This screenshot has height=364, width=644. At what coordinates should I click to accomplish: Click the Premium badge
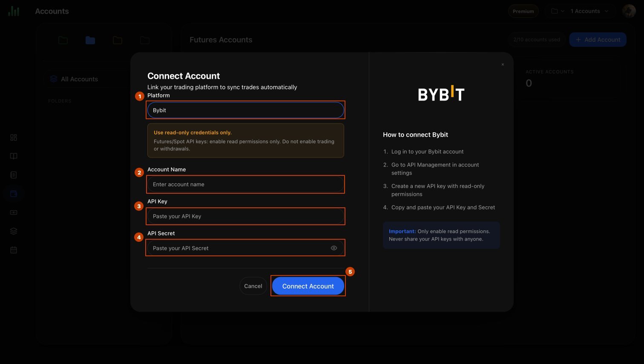523,11
